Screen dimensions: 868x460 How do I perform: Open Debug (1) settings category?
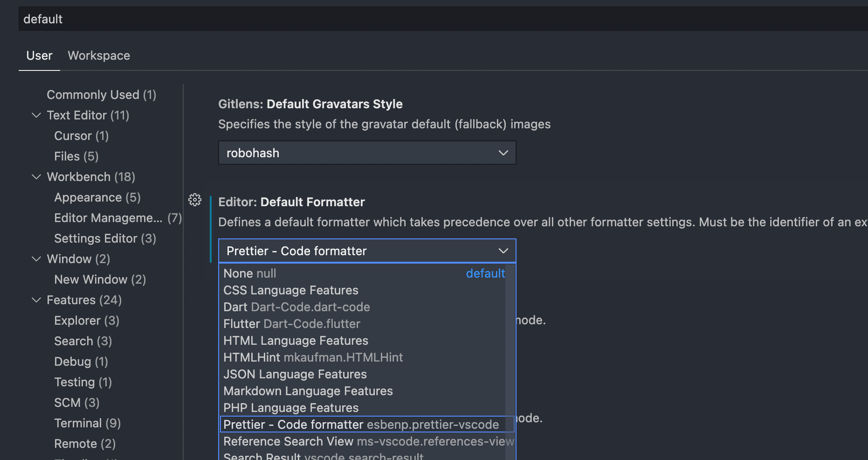click(81, 362)
